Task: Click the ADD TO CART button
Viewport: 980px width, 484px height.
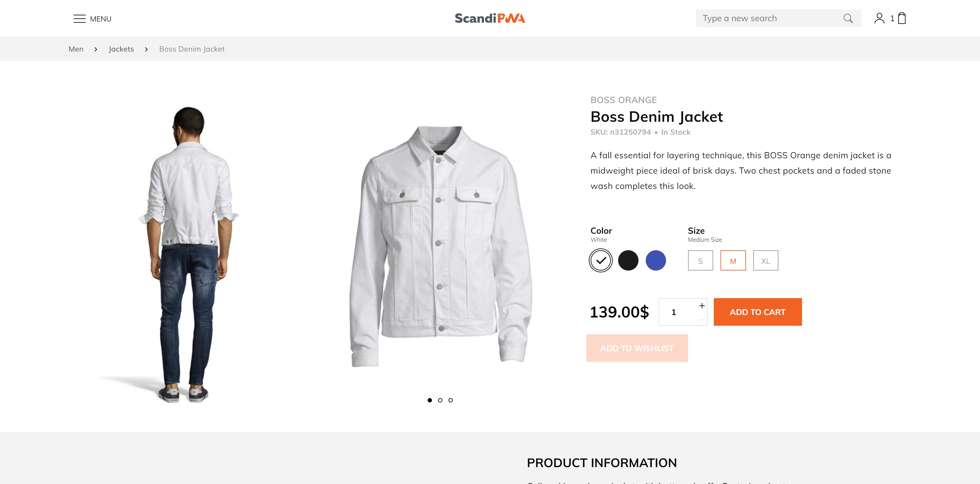Action: pos(758,312)
